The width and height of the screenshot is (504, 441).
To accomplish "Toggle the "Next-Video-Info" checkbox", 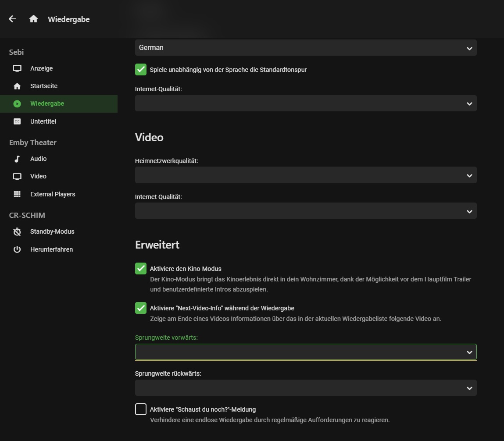I will click(x=141, y=308).
